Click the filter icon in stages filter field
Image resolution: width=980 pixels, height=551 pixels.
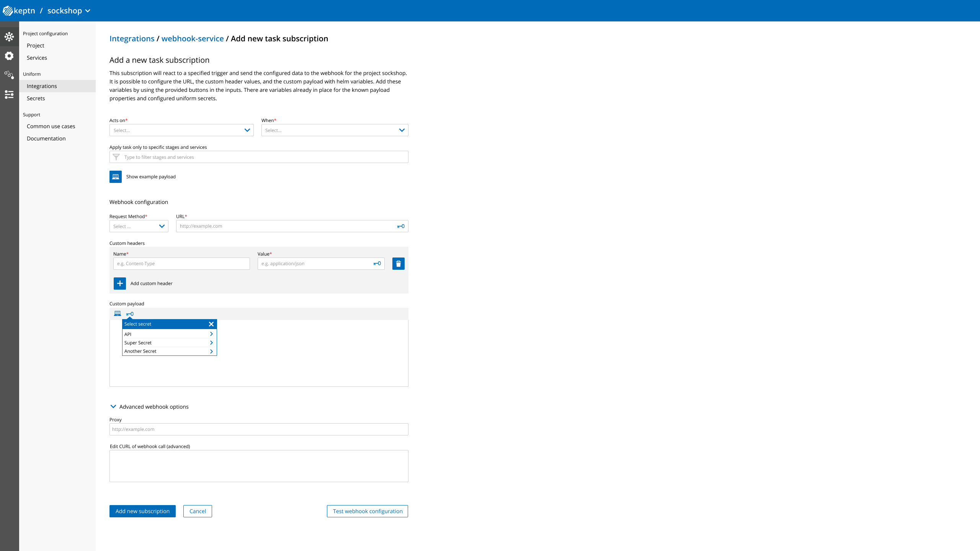(x=116, y=157)
